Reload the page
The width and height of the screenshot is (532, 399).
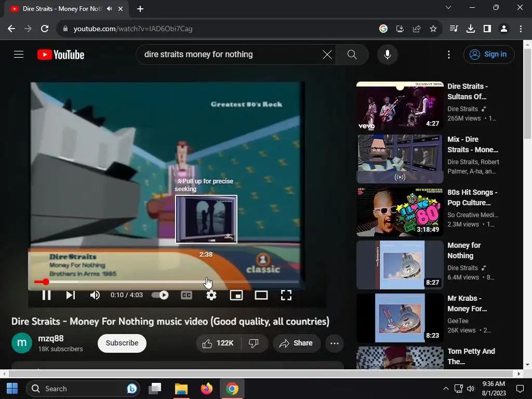pos(45,29)
